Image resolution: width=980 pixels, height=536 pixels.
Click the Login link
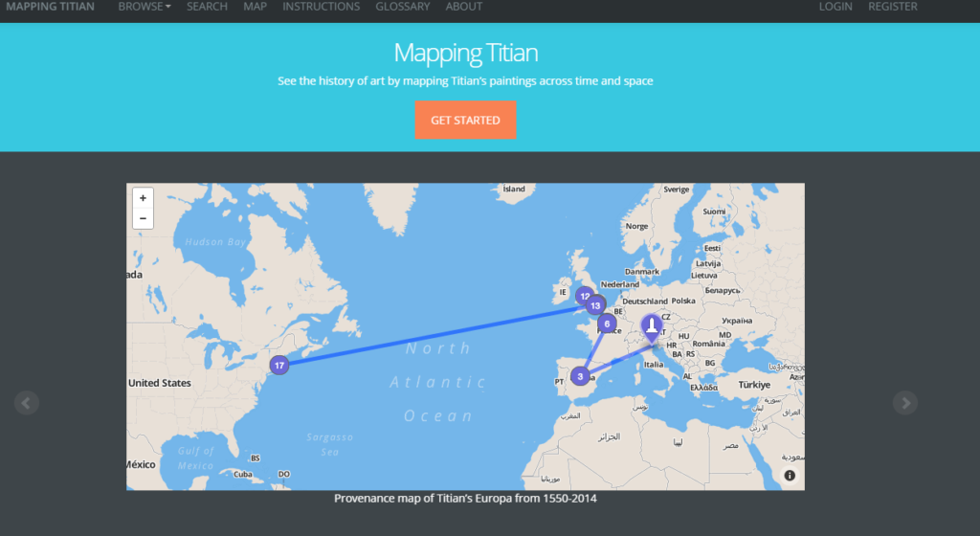pyautogui.click(x=835, y=7)
